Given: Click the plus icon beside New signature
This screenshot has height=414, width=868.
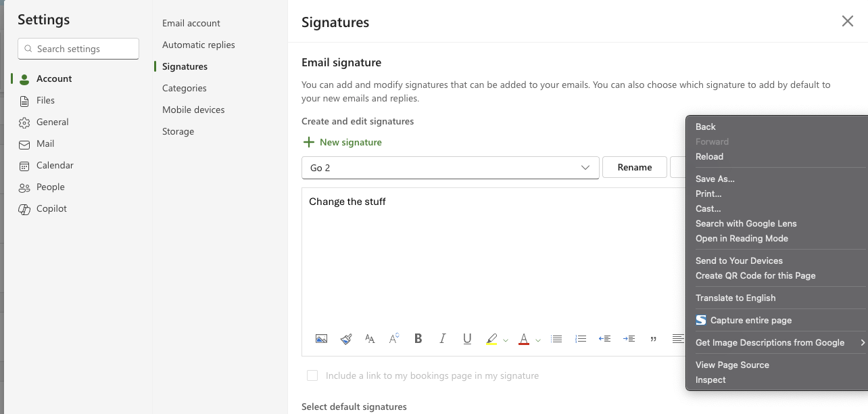Looking at the screenshot, I should [x=308, y=142].
